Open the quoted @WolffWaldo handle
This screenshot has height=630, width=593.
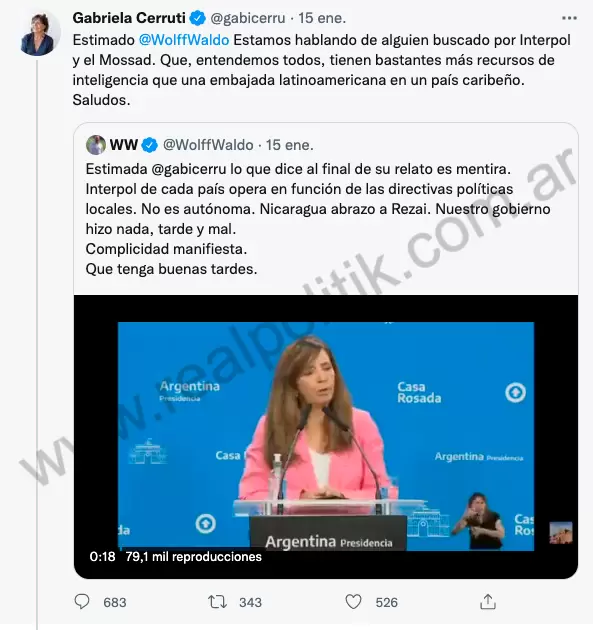pyautogui.click(x=208, y=145)
